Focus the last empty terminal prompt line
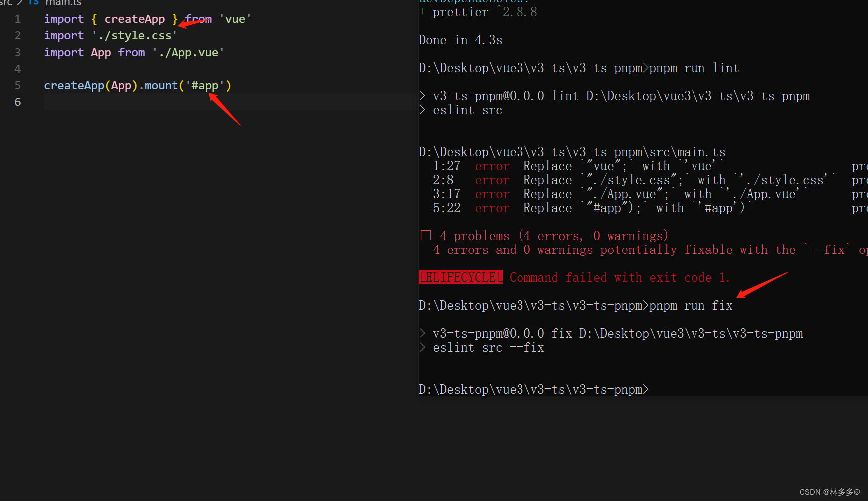Image resolution: width=868 pixels, height=501 pixels. pos(533,390)
